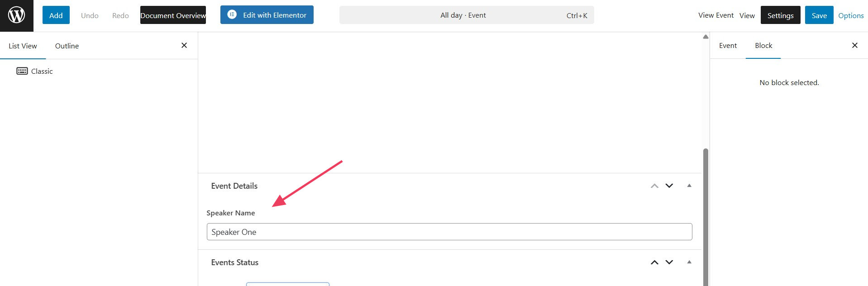868x286 pixels.
Task: Toggle the Document Overview panel
Action: [x=173, y=15]
